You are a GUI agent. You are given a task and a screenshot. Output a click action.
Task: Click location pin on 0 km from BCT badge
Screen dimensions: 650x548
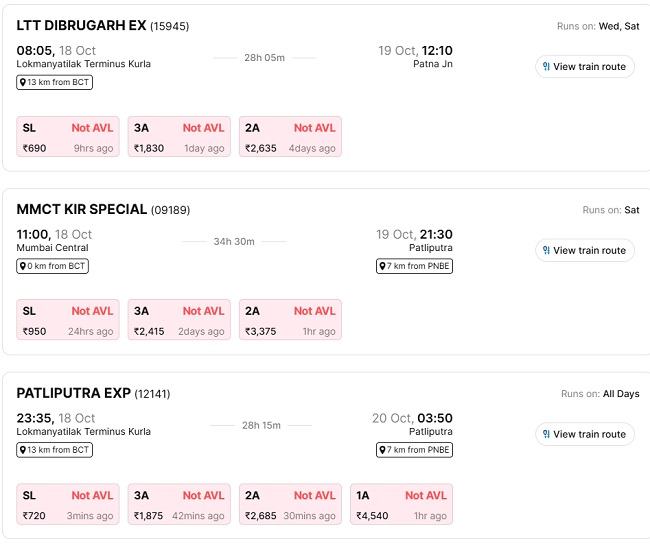pos(23,266)
